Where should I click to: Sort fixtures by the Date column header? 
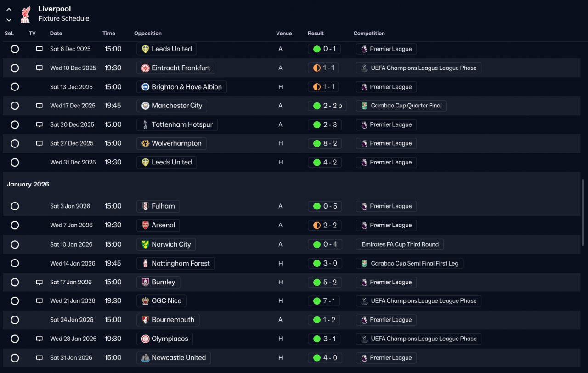pos(56,34)
